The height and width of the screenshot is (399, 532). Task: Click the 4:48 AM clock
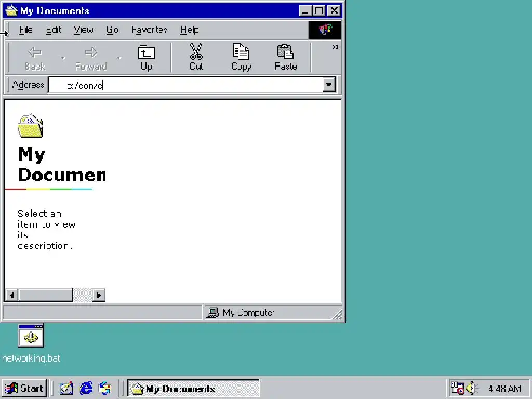504,389
